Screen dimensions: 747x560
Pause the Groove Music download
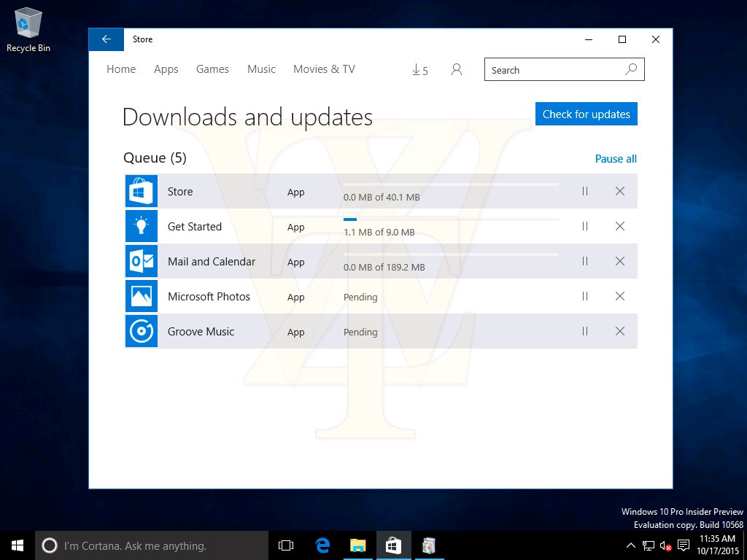(x=584, y=331)
